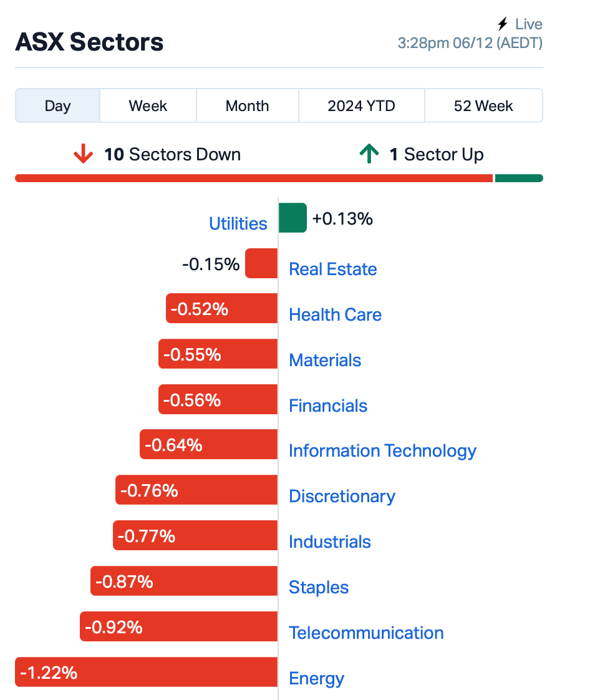
Task: Click the red down arrow icon
Action: [x=83, y=154]
